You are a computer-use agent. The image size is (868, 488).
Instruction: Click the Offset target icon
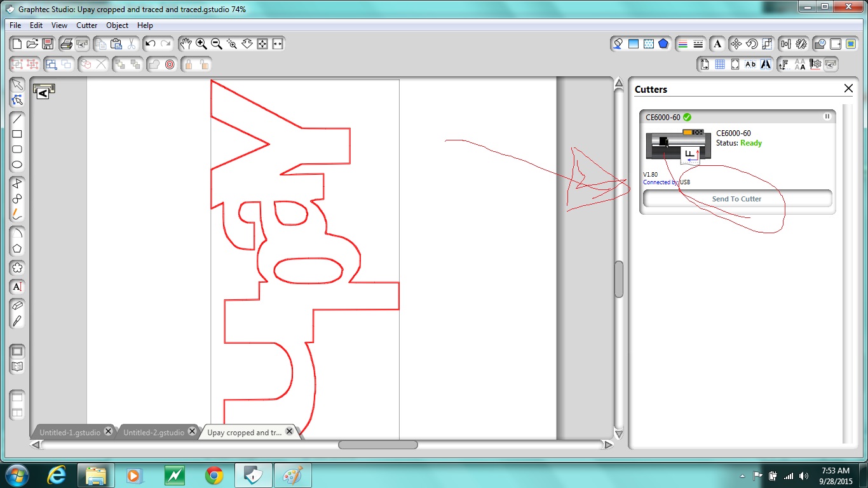pos(170,64)
